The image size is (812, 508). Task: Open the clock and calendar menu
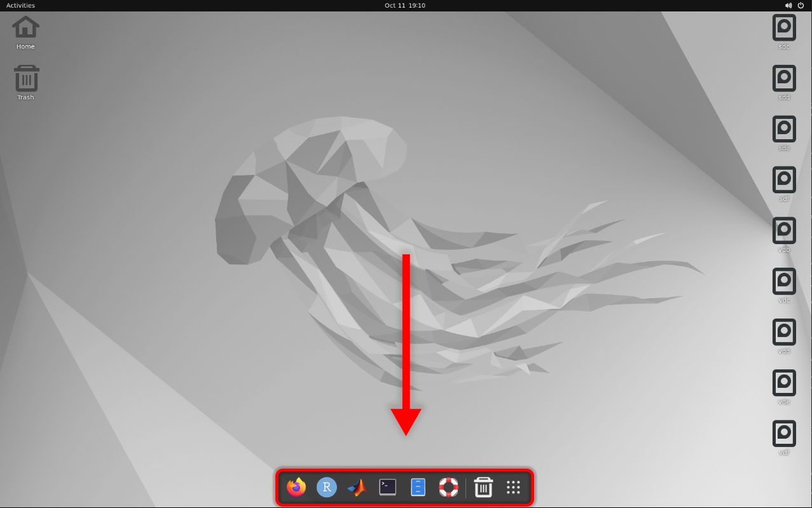tap(404, 5)
